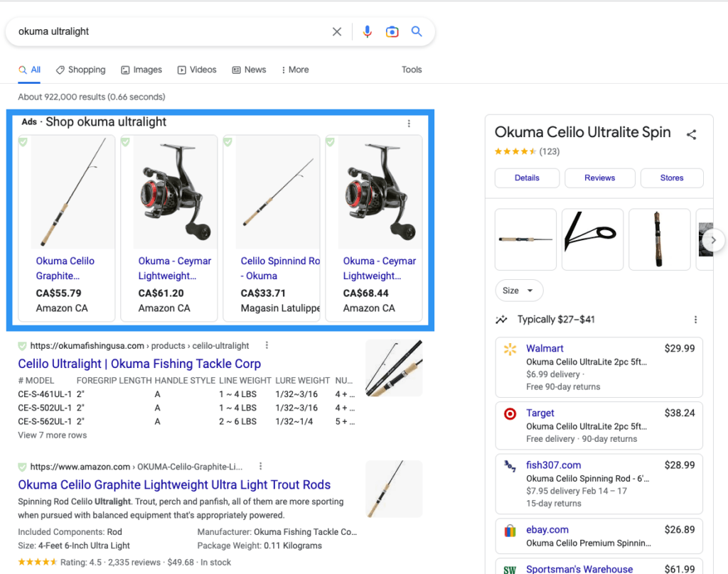Viewport: 728px width, 574px height.
Task: Open the CA$33.71 rod ad image
Action: [278, 192]
